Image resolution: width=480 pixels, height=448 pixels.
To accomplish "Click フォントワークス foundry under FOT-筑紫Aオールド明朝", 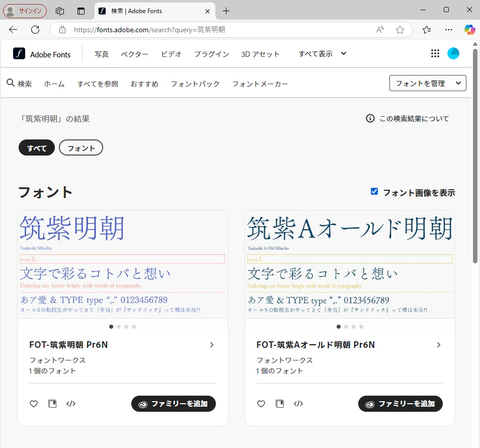I will point(285,360).
